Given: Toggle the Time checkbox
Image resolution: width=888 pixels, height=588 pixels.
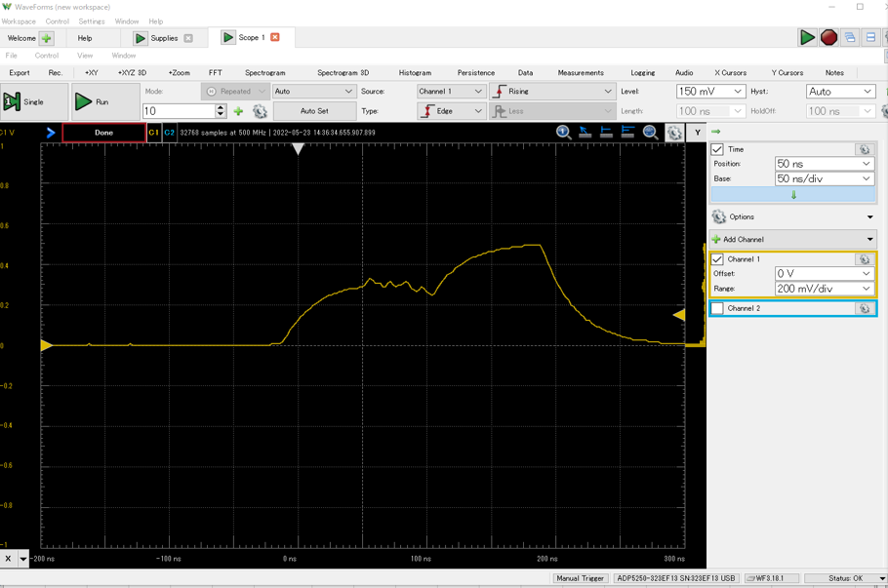Looking at the screenshot, I should pyautogui.click(x=717, y=149).
